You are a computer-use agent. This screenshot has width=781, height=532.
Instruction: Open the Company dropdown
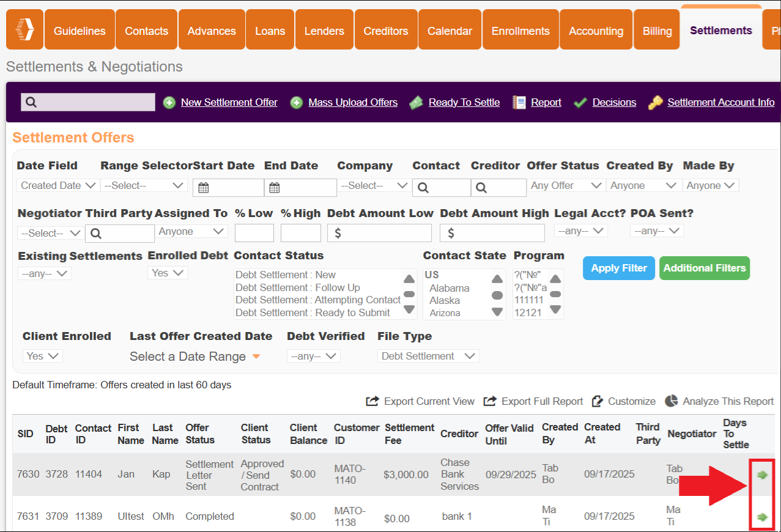coord(375,185)
